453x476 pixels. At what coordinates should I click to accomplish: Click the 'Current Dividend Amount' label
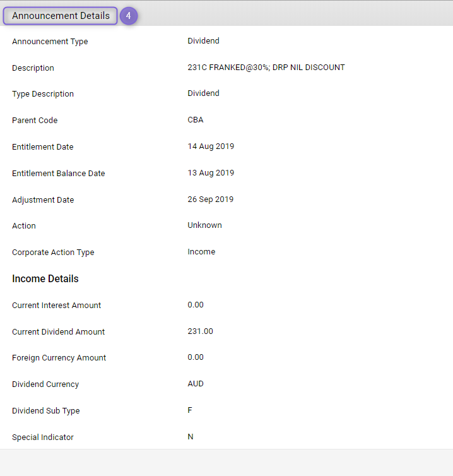tap(58, 332)
